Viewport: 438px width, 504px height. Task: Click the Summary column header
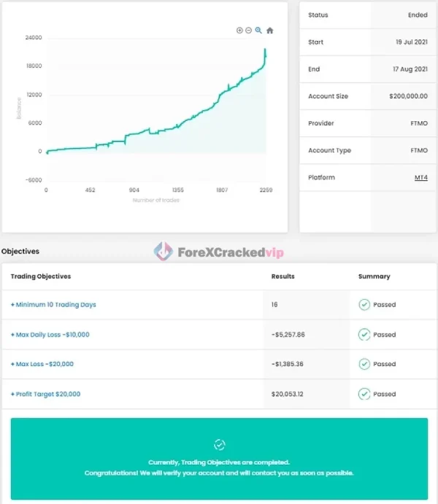point(374,276)
